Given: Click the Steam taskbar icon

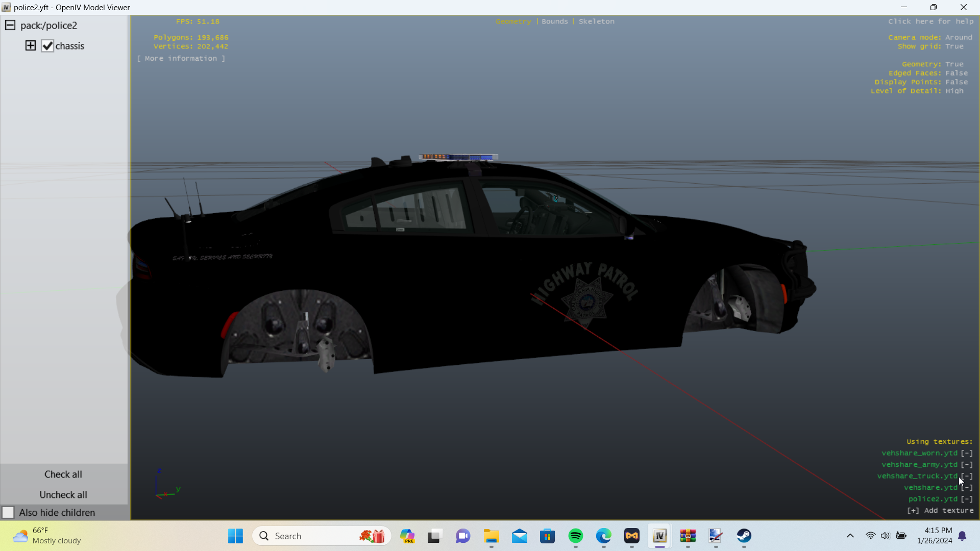Looking at the screenshot, I should [x=744, y=536].
